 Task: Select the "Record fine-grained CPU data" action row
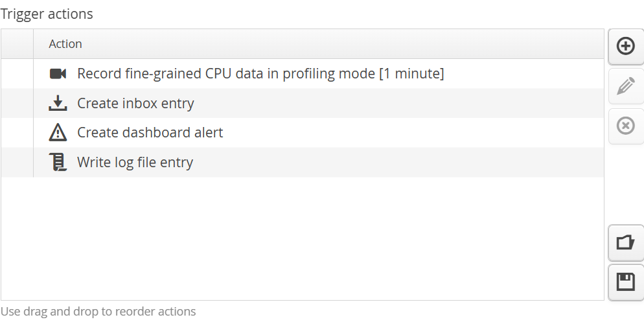tap(260, 74)
